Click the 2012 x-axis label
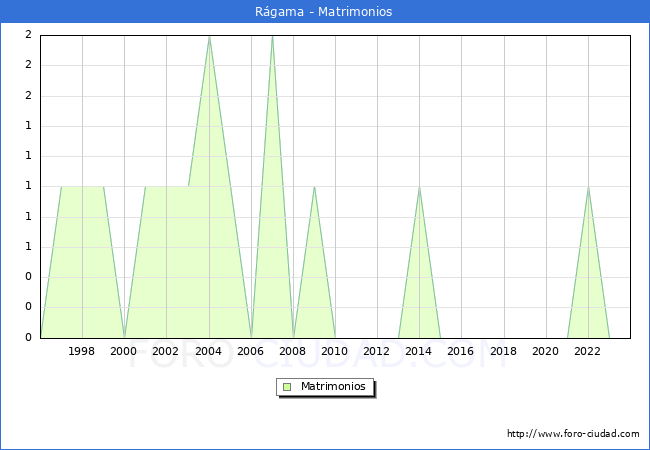650x450 pixels. (376, 351)
